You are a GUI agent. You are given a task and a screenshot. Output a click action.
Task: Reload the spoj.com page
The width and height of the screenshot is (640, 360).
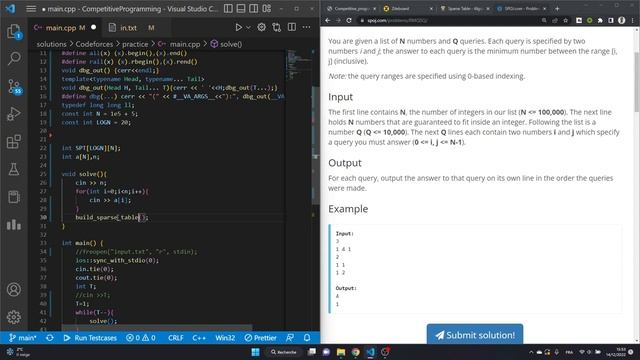349,20
